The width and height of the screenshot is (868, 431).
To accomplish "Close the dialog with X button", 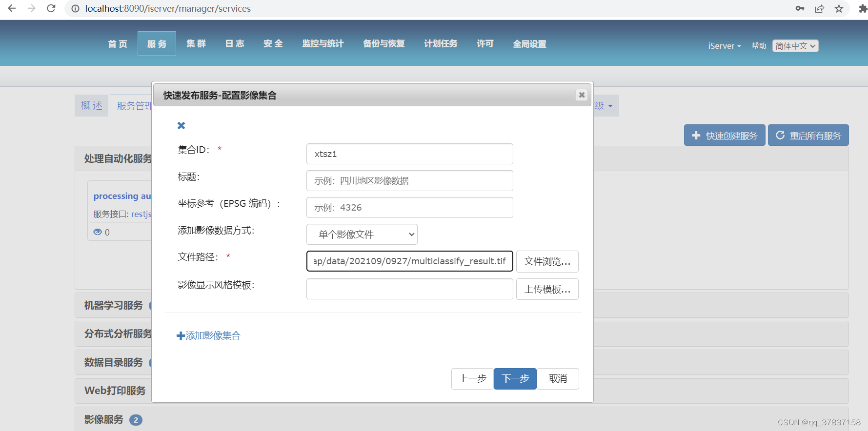I will pos(582,95).
